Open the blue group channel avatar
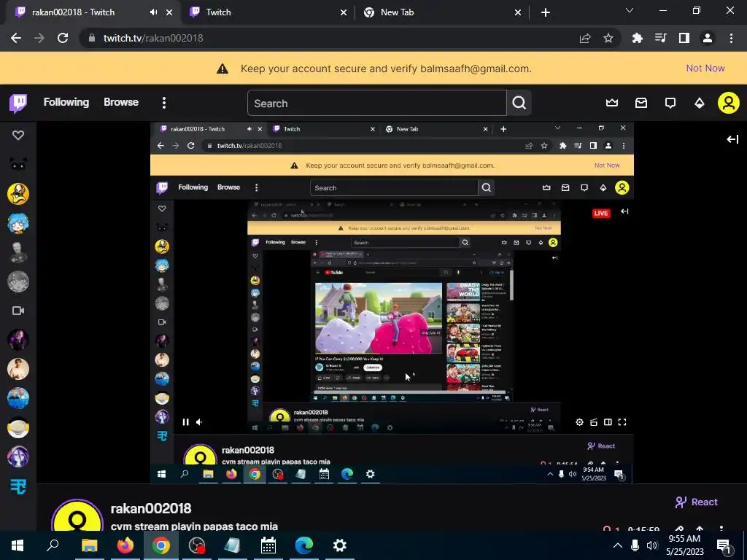747x560 pixels. 18,398
